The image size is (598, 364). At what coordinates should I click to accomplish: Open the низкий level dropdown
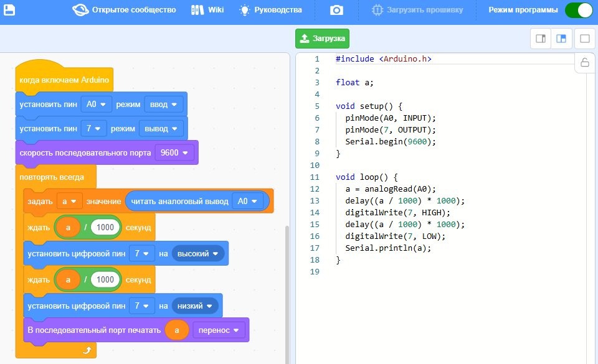[x=195, y=306]
